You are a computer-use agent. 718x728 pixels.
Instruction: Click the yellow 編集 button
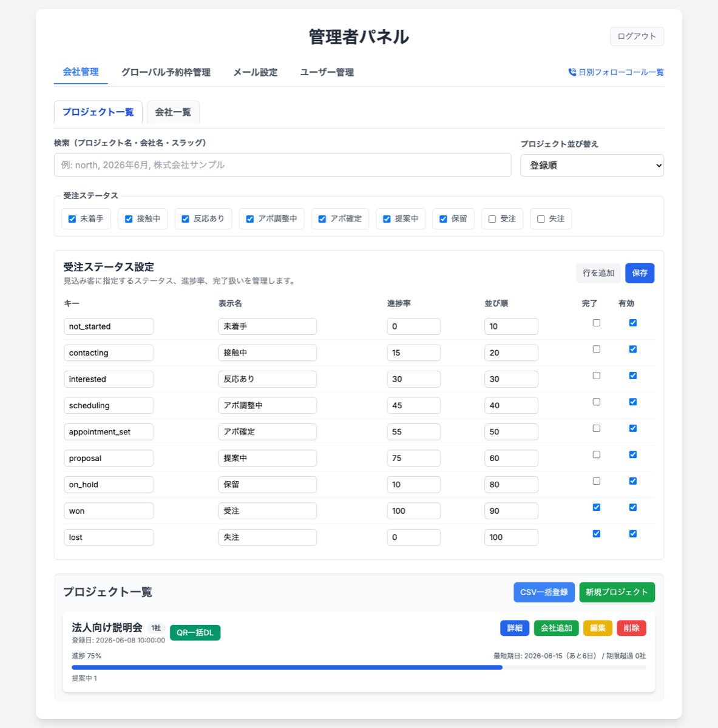point(598,628)
